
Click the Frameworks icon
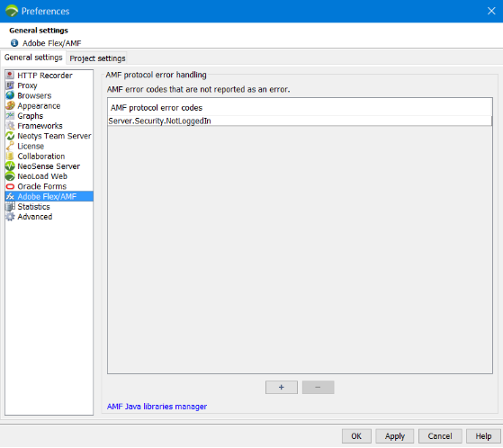coord(10,126)
